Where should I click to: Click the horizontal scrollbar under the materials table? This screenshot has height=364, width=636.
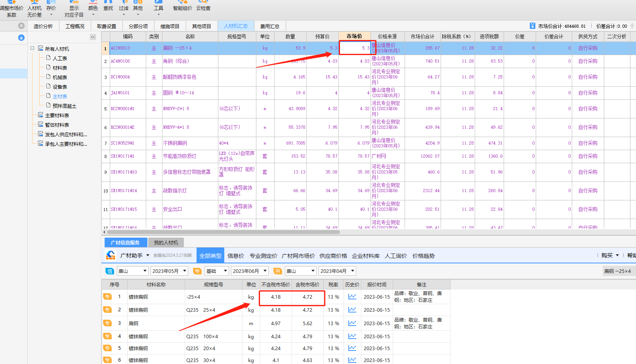tap(223, 232)
